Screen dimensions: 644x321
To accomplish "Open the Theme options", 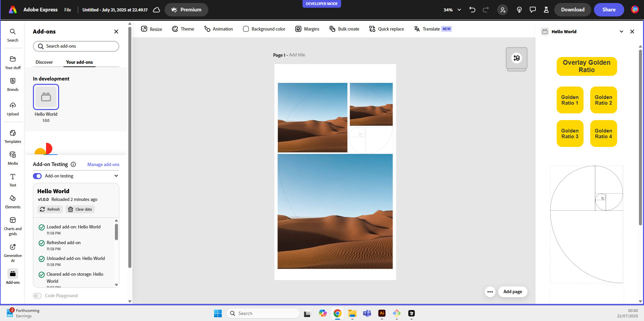I will coord(183,29).
